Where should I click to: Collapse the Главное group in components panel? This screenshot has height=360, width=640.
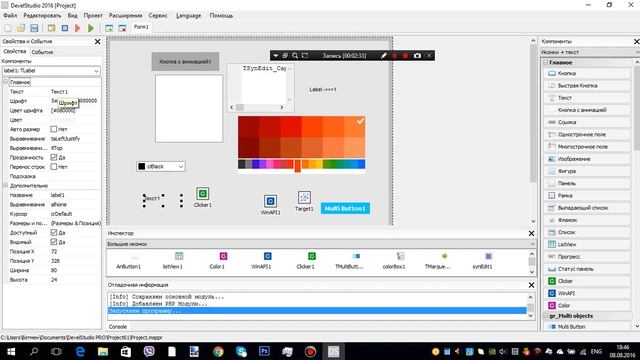[545, 62]
